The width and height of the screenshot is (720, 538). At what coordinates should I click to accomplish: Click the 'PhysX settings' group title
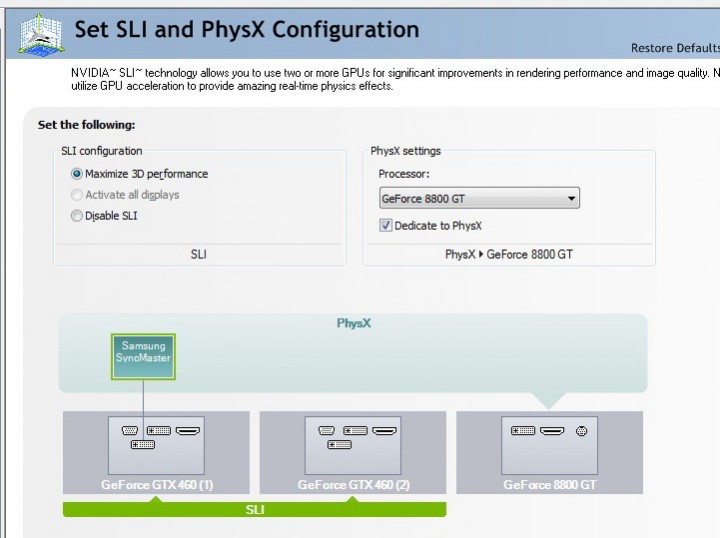pyautogui.click(x=405, y=151)
